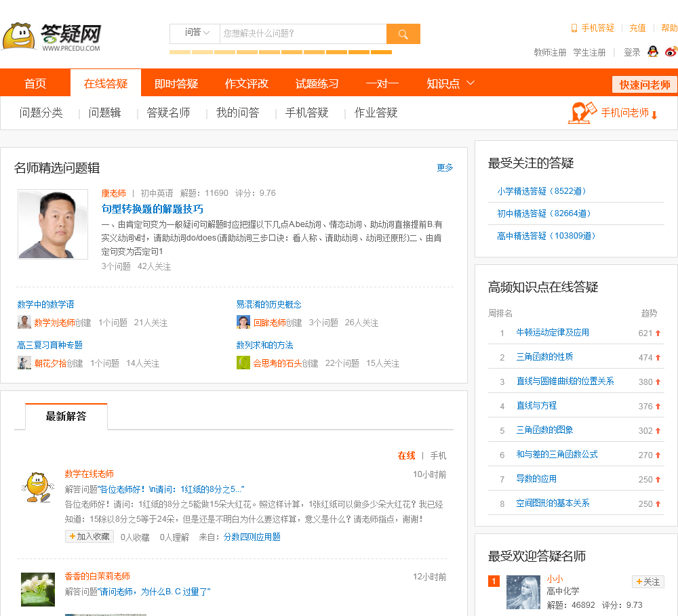Viewport: 678px width, 616px height.
Task: Open 高三复习育种专题 collection
Action: click(x=49, y=345)
